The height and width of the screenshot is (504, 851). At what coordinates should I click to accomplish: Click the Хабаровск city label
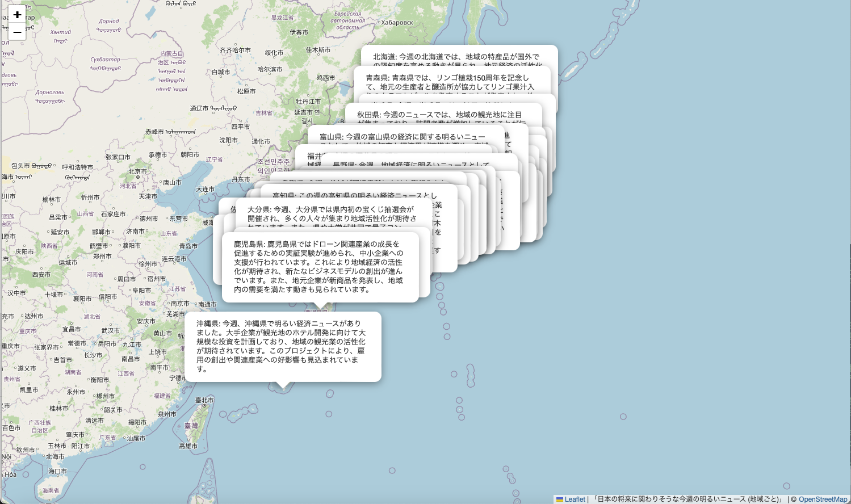click(x=397, y=23)
